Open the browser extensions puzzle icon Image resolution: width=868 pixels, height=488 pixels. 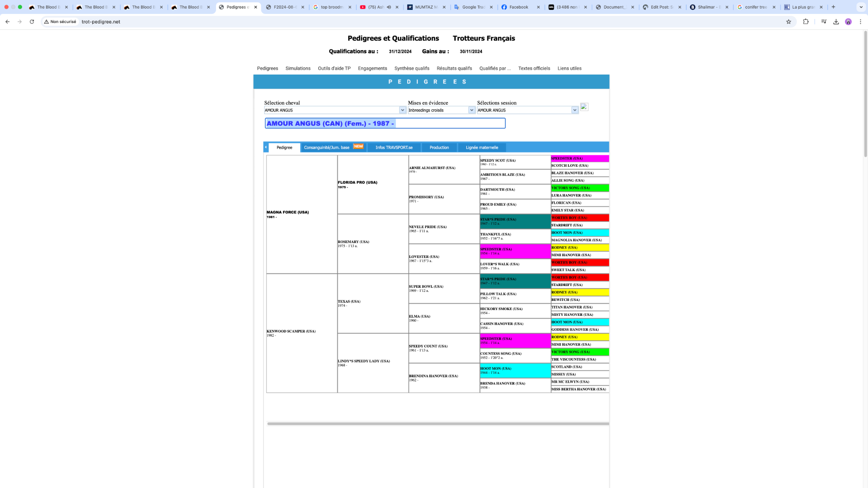806,22
